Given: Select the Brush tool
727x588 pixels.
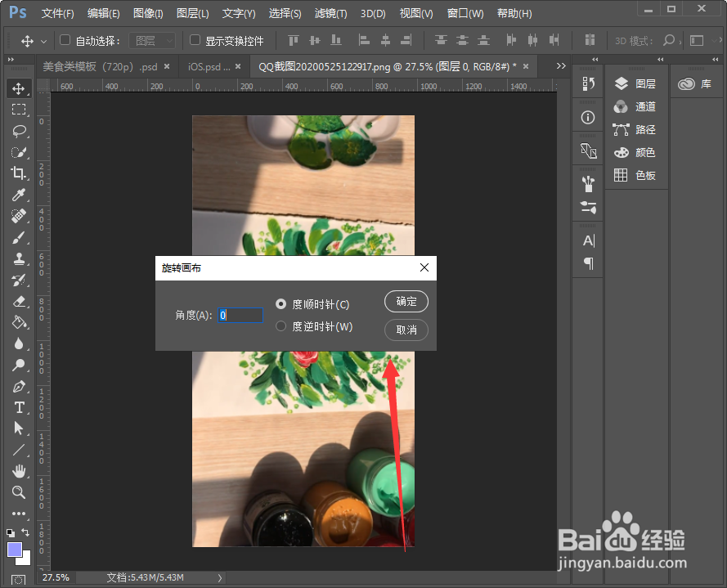Looking at the screenshot, I should [19, 237].
